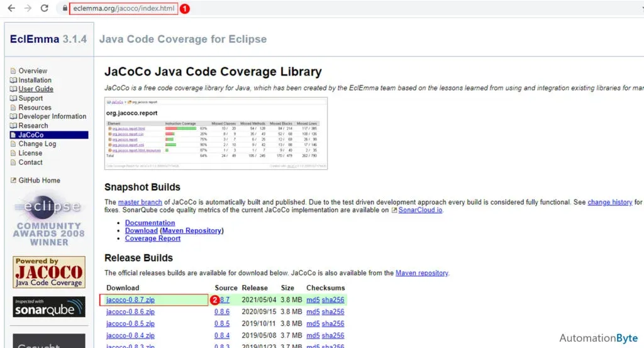The width and height of the screenshot is (644, 348).
Task: Open the master branch link
Action: pos(141,202)
